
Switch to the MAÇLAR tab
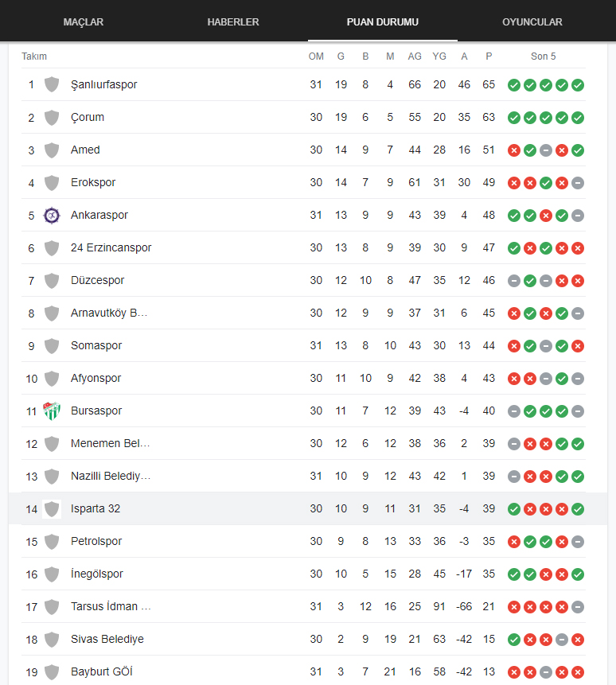pos(84,21)
